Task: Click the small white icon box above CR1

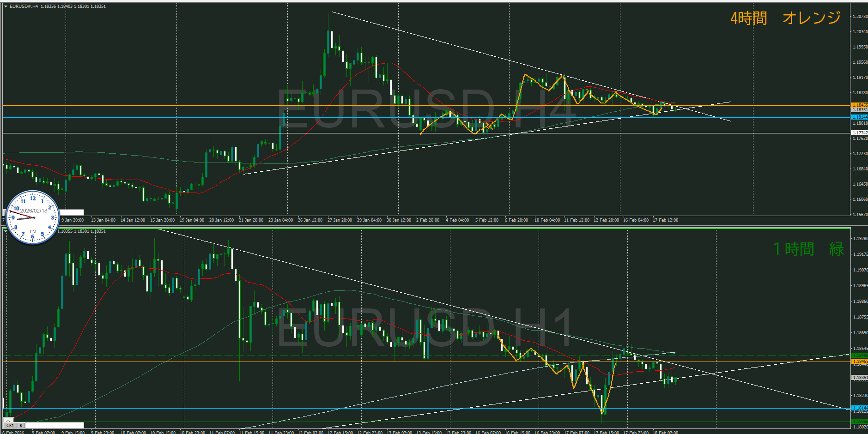Action: [x=9, y=420]
